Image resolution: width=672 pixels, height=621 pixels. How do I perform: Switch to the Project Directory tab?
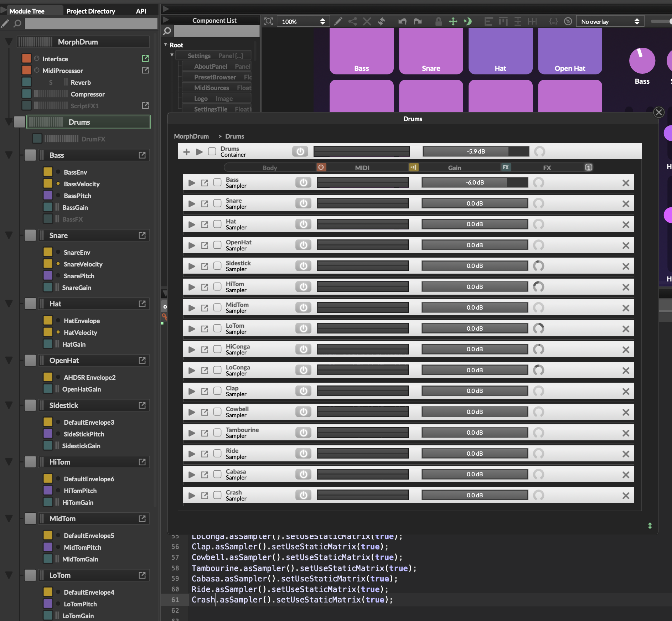(91, 11)
